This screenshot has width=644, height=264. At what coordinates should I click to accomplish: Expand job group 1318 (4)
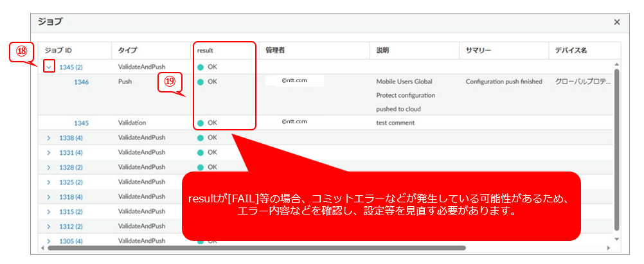tap(49, 197)
